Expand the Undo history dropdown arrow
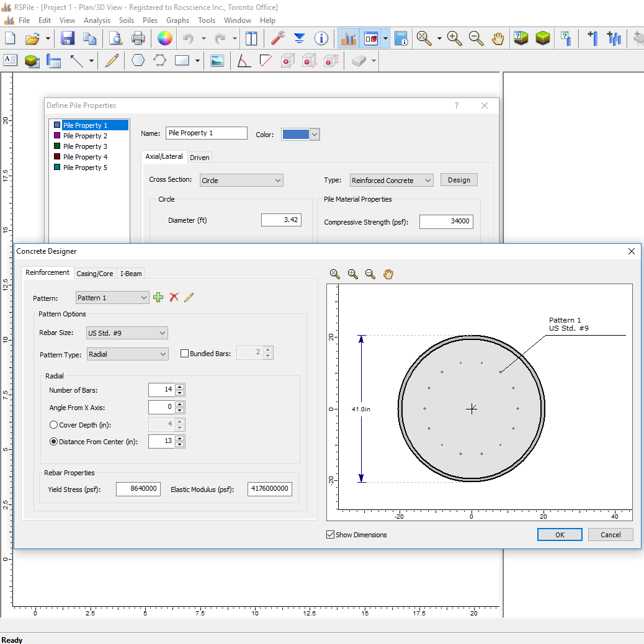 [x=203, y=38]
